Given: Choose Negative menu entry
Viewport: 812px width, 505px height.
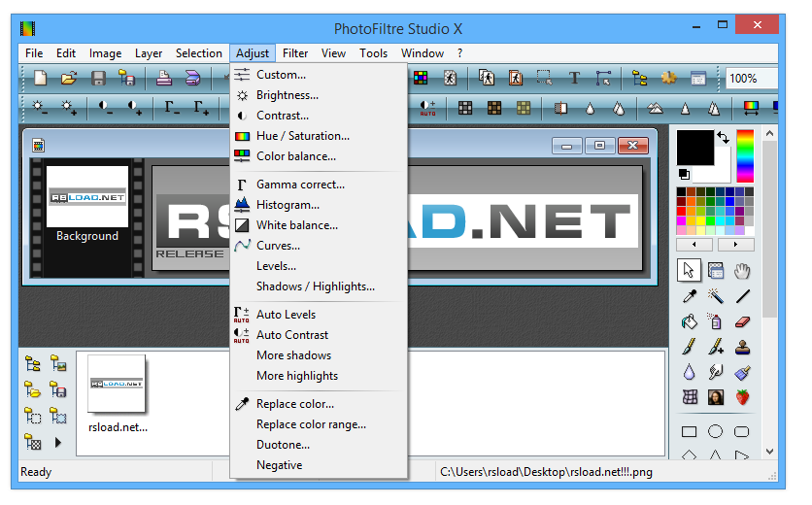Looking at the screenshot, I should tap(319, 465).
